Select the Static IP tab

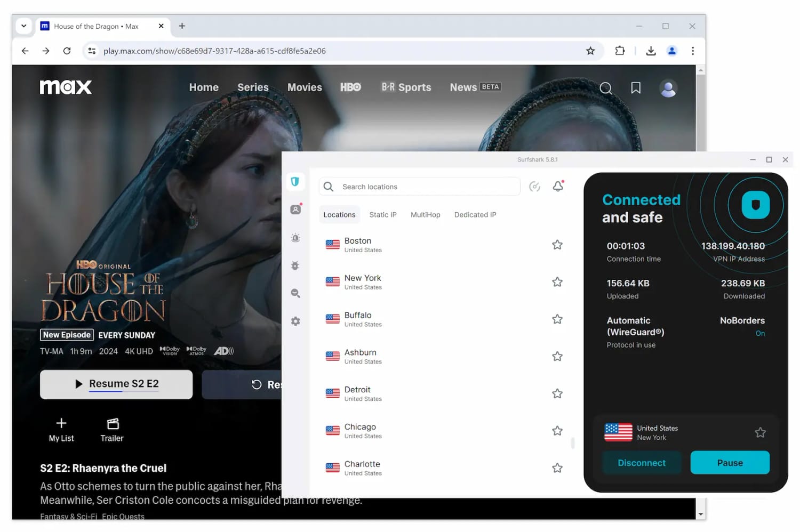point(383,215)
